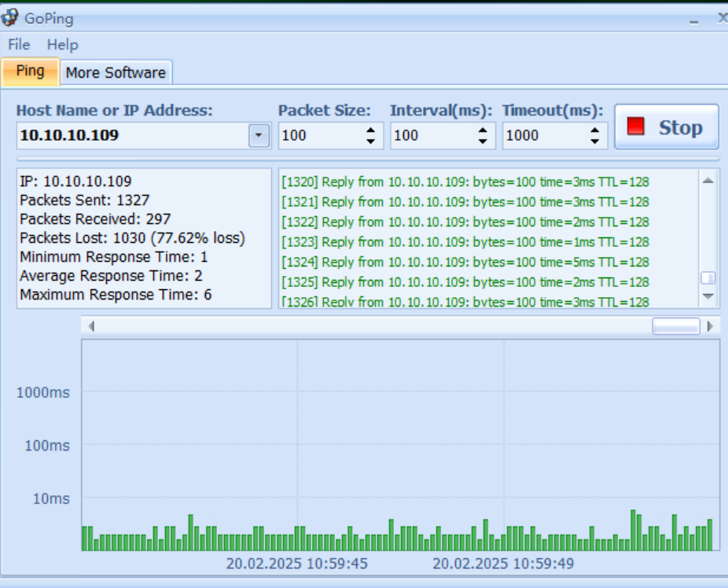The width and height of the screenshot is (728, 588).
Task: Increase Packet Size with the up arrow
Action: [x=370, y=130]
